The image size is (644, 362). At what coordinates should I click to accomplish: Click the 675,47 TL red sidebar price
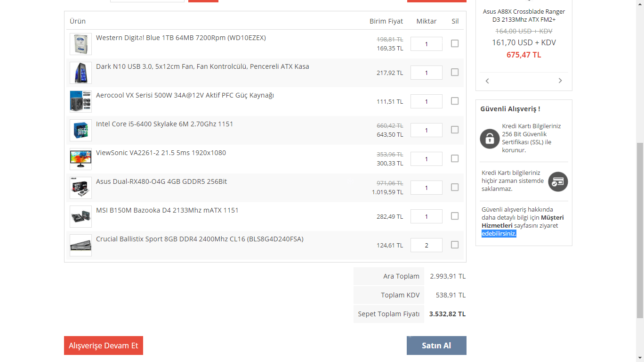(x=524, y=55)
